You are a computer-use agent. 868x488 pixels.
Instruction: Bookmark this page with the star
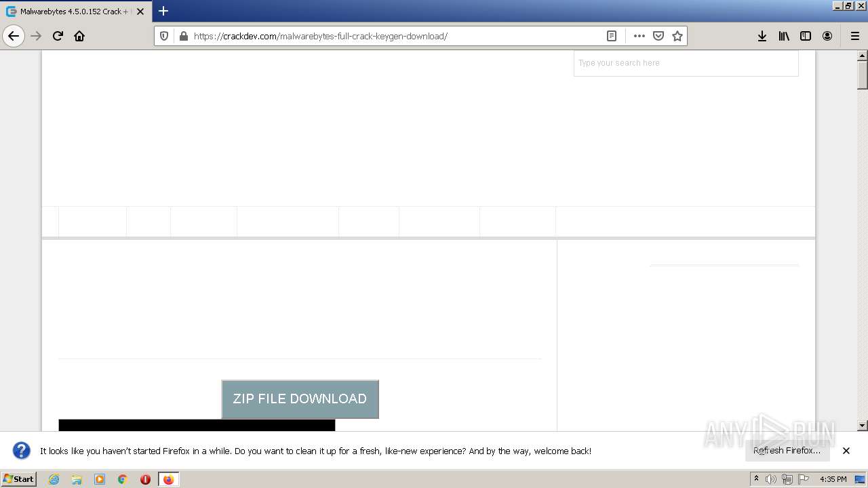677,36
